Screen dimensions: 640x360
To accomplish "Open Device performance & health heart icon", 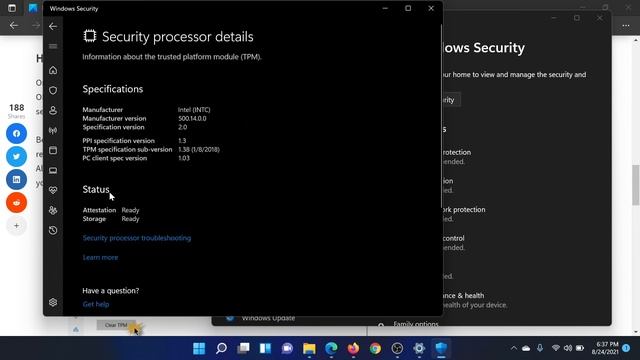I will click(x=53, y=190).
